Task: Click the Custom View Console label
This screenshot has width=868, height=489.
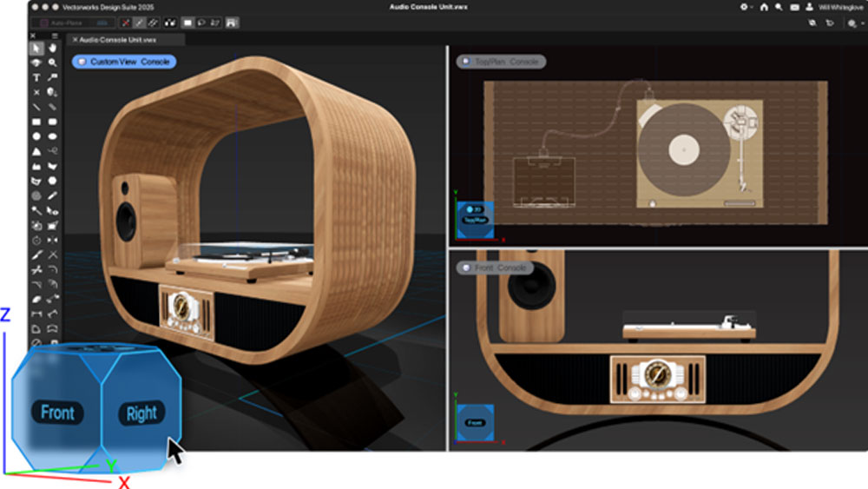Action: tap(124, 62)
